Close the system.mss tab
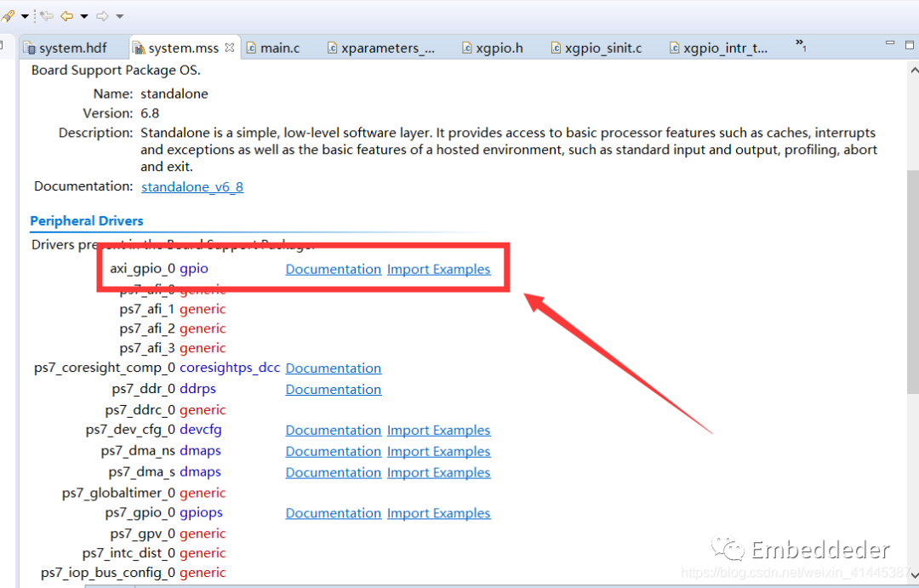Image resolution: width=919 pixels, height=588 pixels. point(230,48)
